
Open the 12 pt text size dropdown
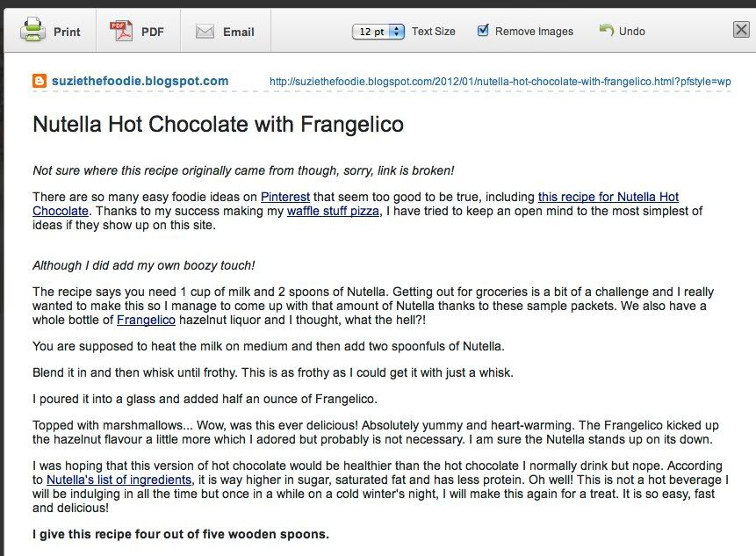pyautogui.click(x=378, y=32)
